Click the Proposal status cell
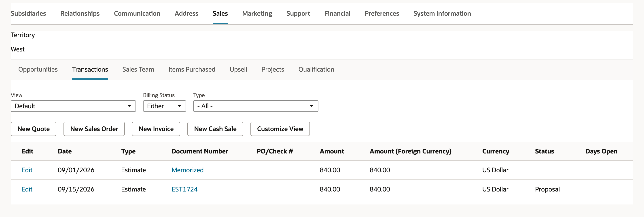 coord(547,189)
